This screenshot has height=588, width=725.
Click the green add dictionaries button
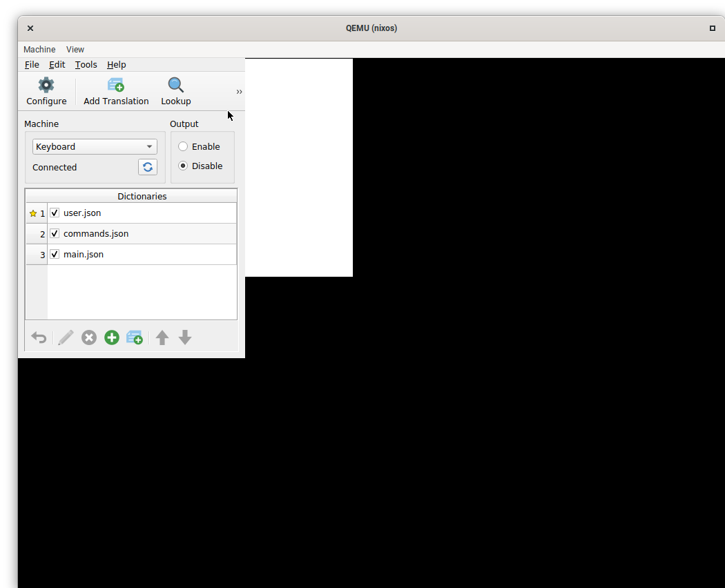112,337
